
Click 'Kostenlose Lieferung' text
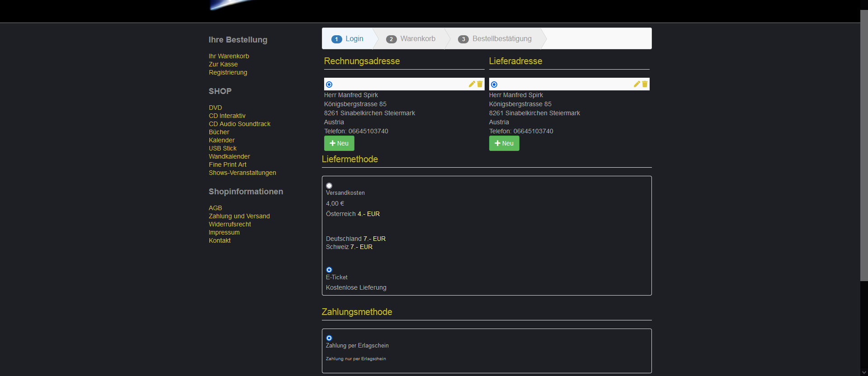click(x=356, y=287)
